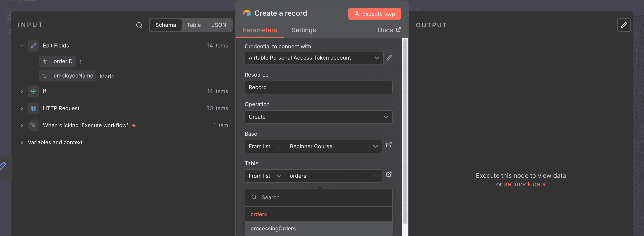Click the 'set mock data' link

click(525, 184)
